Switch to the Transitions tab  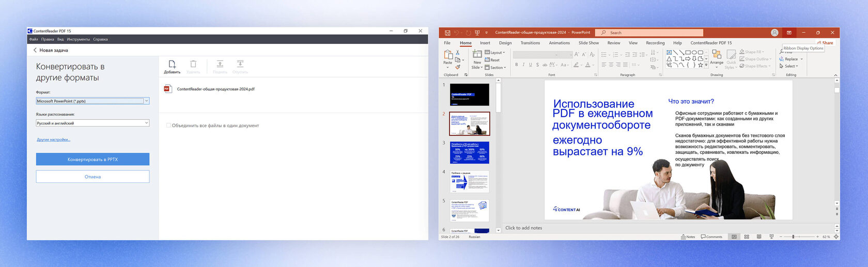click(530, 43)
